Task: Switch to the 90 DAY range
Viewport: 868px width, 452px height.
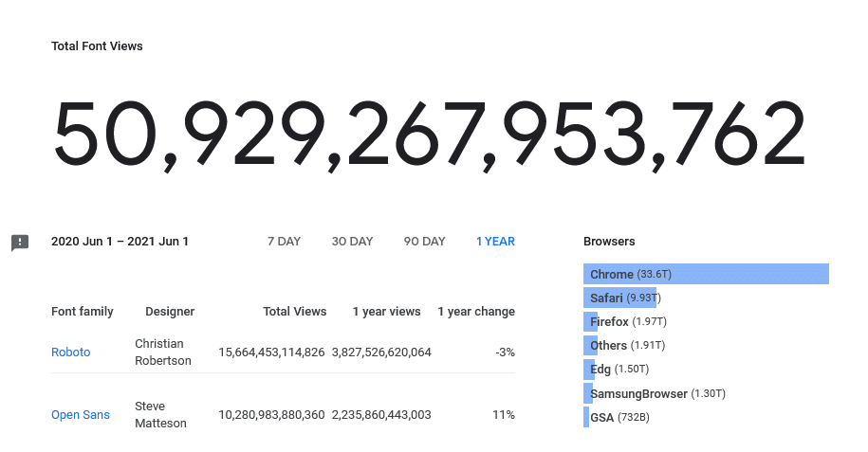Action: pyautogui.click(x=425, y=242)
